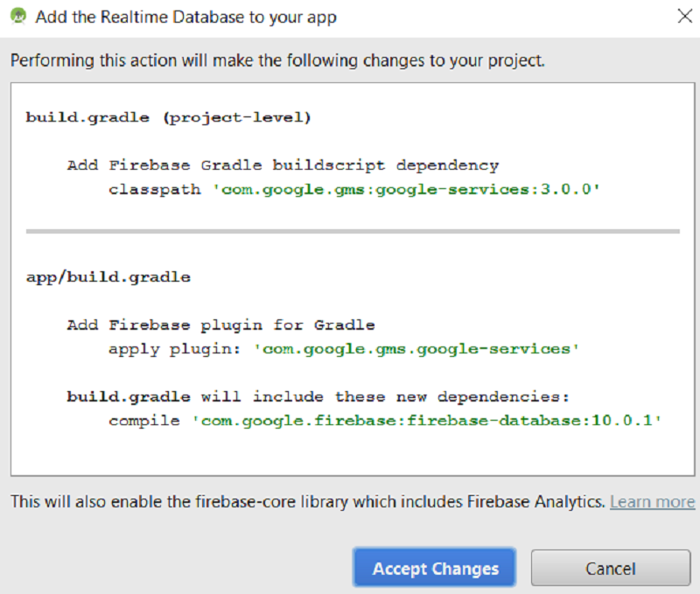700x594 pixels.
Task: Click the horizontal separator between gradle sections
Action: click(x=353, y=231)
